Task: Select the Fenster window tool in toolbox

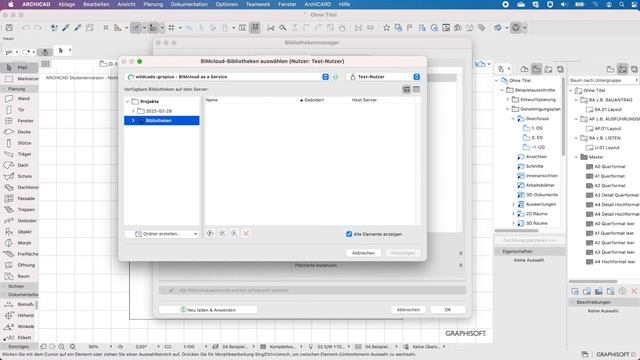Action: (19, 121)
